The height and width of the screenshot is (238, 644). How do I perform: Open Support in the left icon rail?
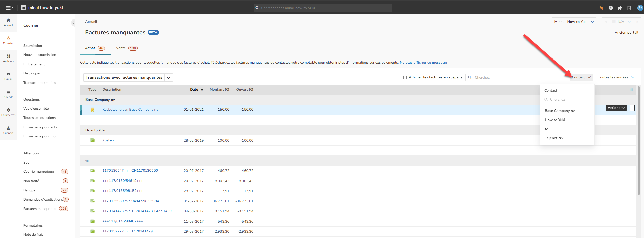click(x=8, y=130)
